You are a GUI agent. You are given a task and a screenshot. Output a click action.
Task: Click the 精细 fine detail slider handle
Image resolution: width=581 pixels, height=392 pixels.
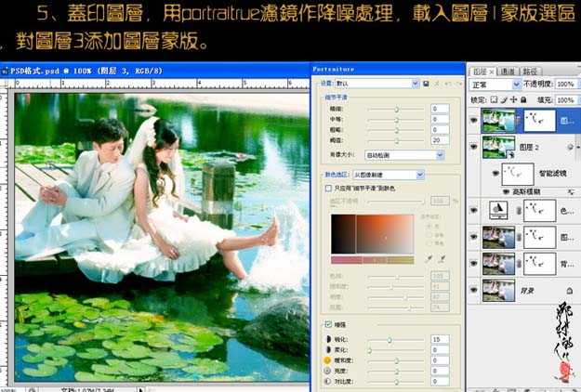pyautogui.click(x=396, y=110)
